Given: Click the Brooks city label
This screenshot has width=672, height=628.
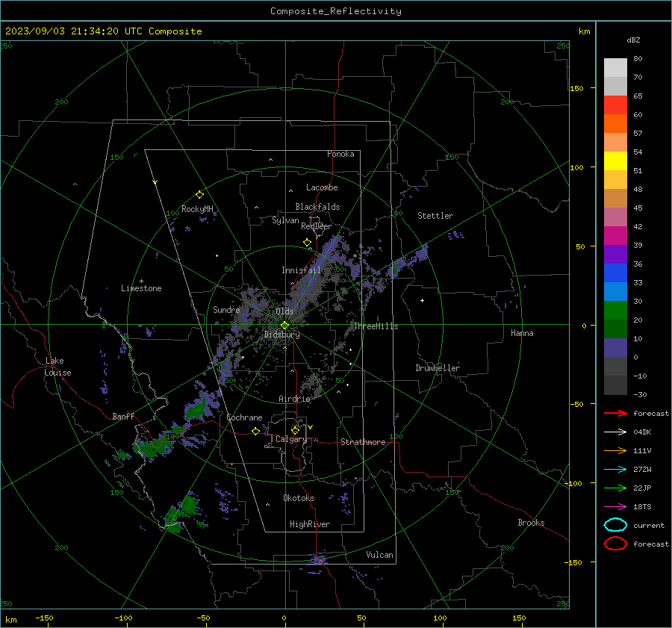Looking at the screenshot, I should (x=531, y=523).
